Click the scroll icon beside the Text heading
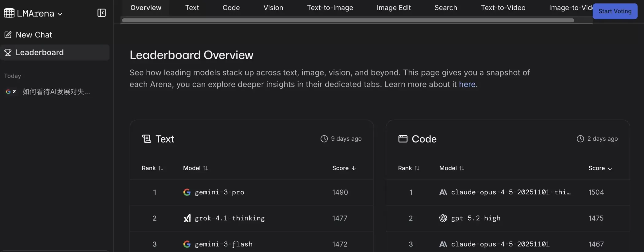 [x=147, y=139]
